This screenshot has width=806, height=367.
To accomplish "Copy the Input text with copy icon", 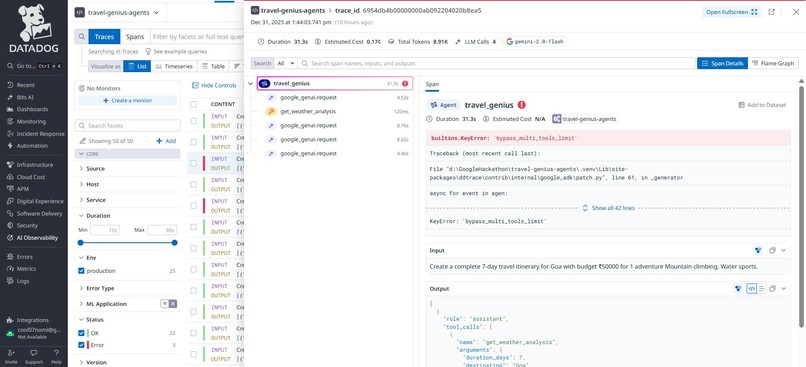I will [772, 250].
